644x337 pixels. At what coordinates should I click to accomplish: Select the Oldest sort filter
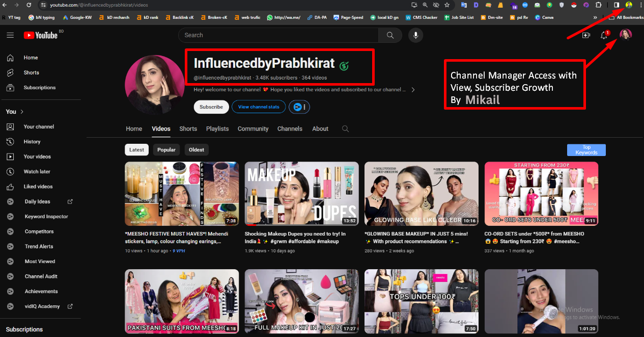tap(197, 150)
